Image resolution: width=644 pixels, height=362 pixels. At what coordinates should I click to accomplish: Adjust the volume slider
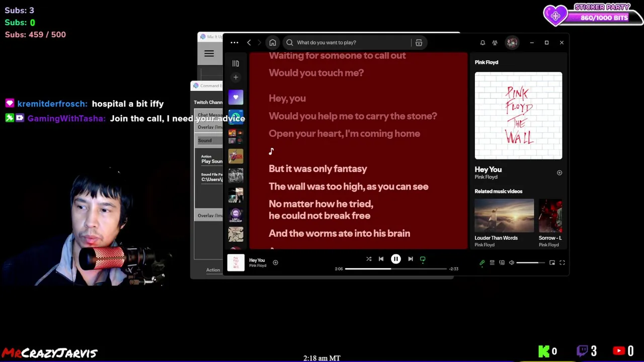[x=530, y=262]
